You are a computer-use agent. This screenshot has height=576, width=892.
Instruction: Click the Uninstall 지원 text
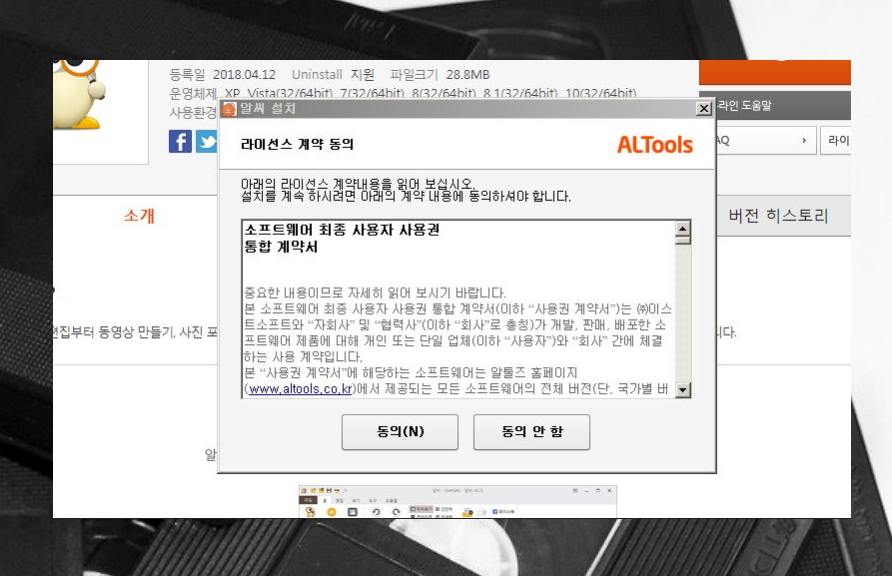pyautogui.click(x=333, y=74)
